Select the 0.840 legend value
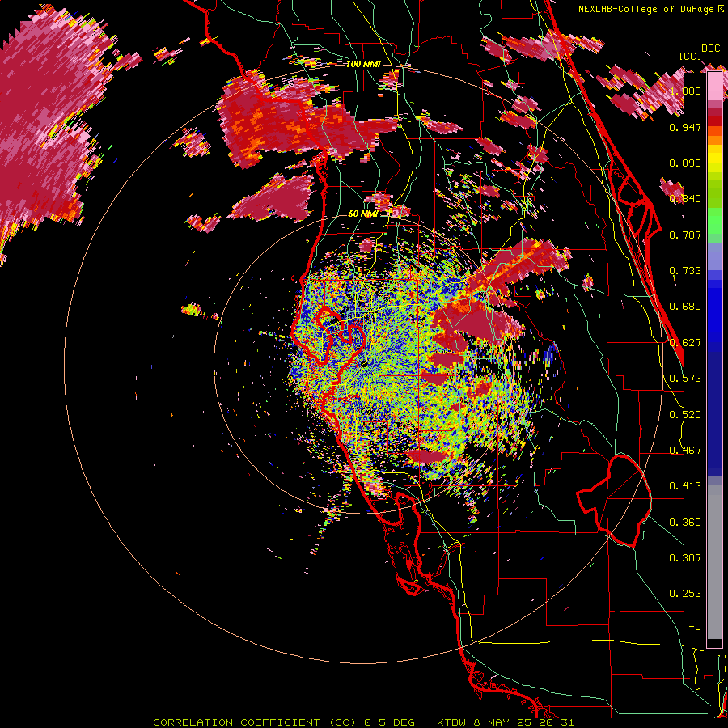This screenshot has width=728, height=728. (x=685, y=199)
